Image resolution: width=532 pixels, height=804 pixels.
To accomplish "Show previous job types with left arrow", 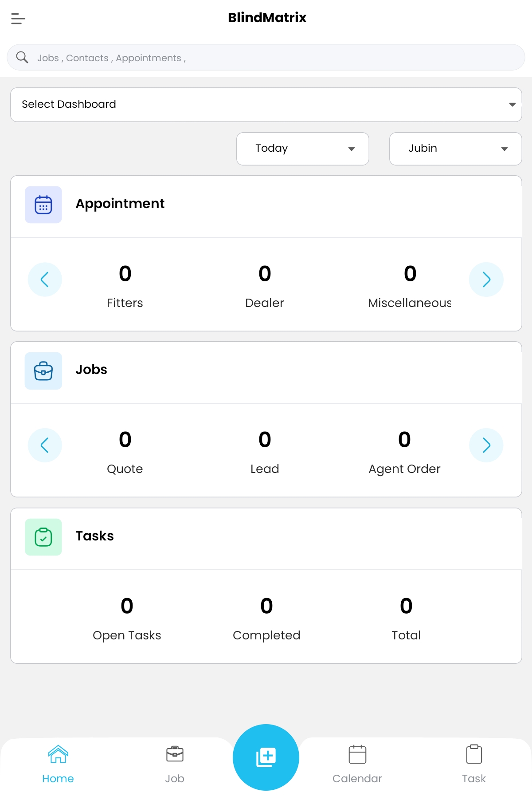I will pyautogui.click(x=45, y=445).
